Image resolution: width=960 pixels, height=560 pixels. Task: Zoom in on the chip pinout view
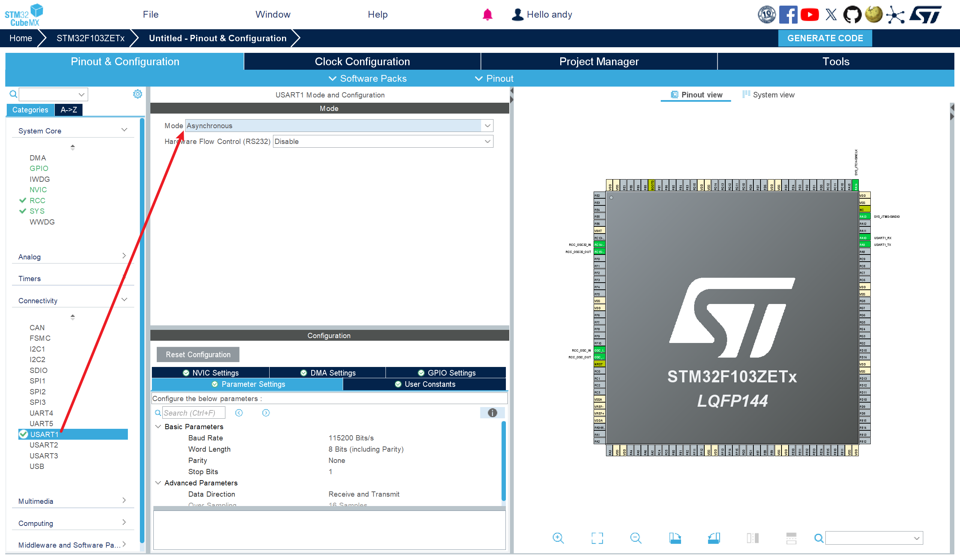558,538
